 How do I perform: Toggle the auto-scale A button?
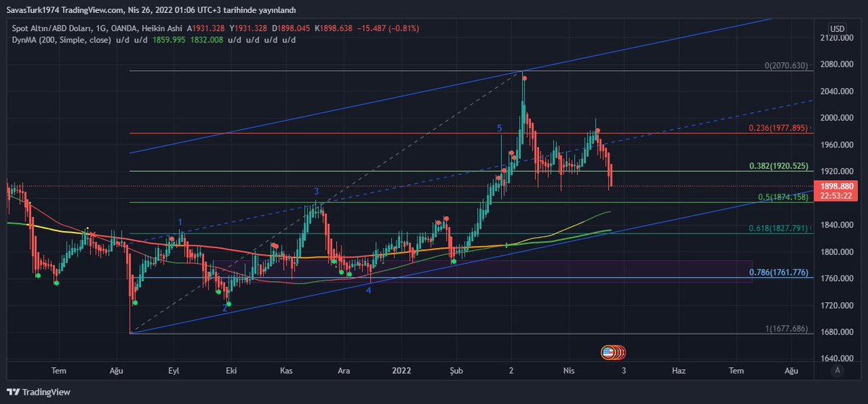click(x=837, y=370)
